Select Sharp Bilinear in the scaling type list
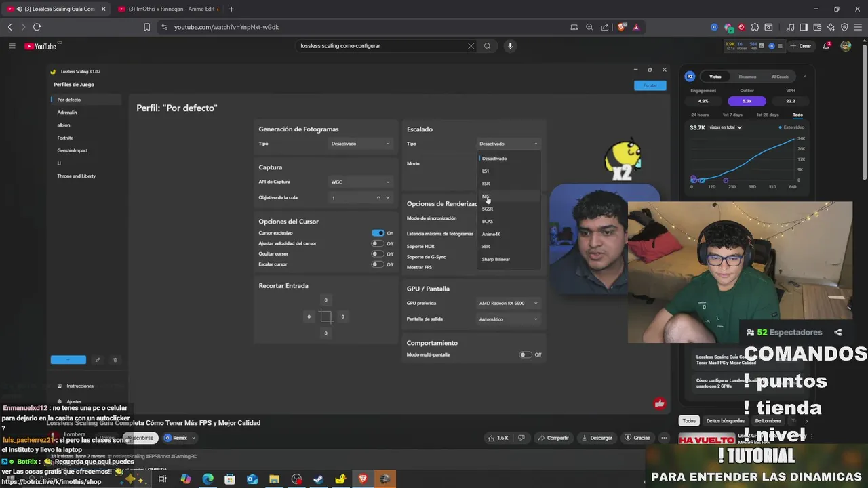Screen dimensions: 868x488 (x=509, y=259)
